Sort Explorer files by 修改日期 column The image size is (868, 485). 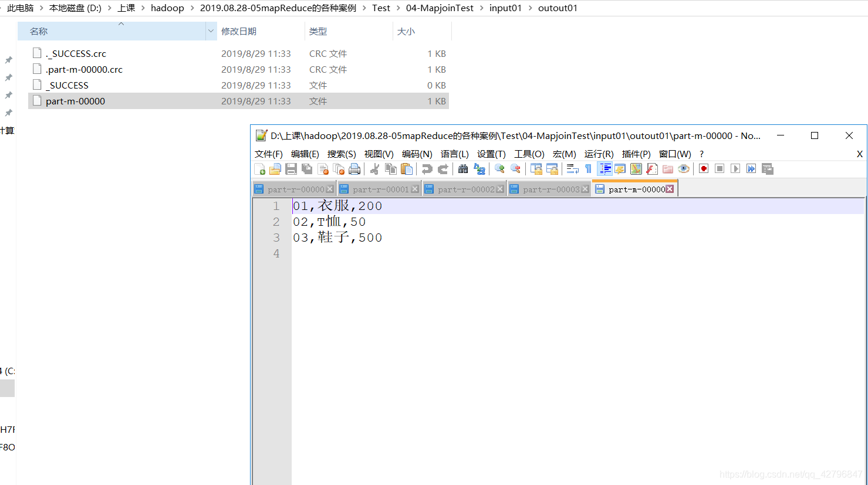tap(261, 31)
